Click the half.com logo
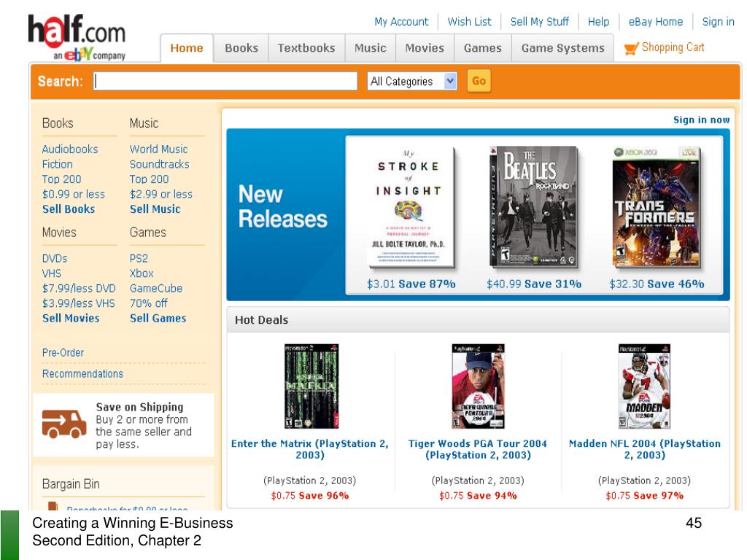The width and height of the screenshot is (747, 560). [77, 38]
